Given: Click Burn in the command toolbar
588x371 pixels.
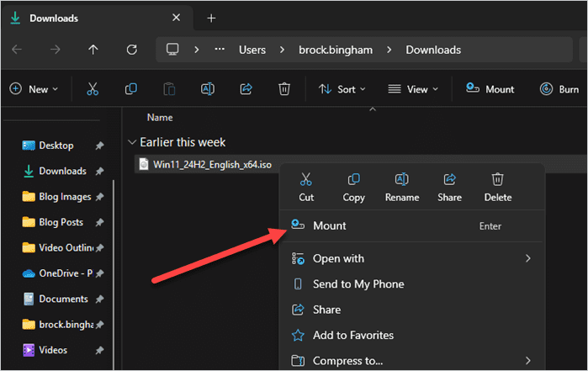Looking at the screenshot, I should (559, 89).
